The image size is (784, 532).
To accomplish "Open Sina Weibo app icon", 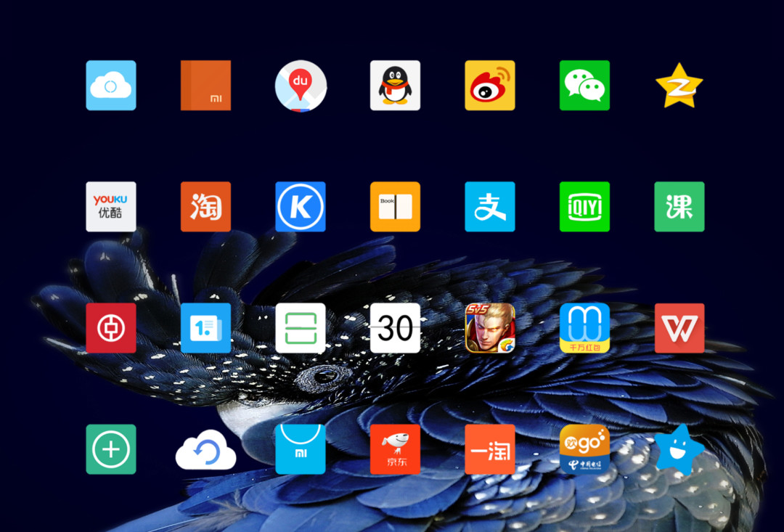I will (490, 86).
